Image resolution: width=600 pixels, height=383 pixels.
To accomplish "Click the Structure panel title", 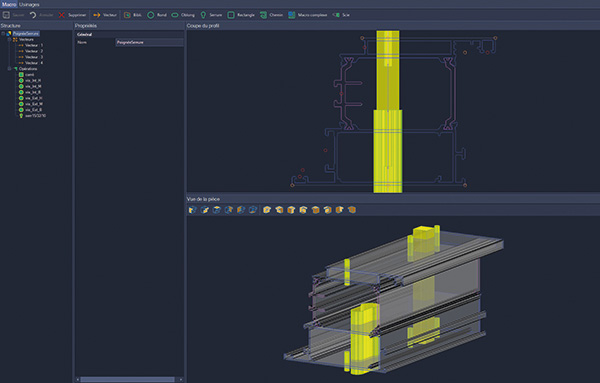I will coord(10,26).
